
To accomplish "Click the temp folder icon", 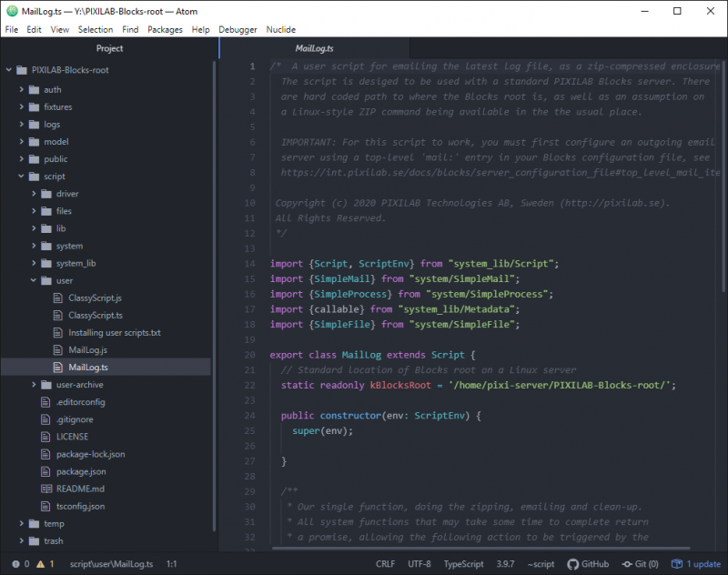I will pos(34,523).
